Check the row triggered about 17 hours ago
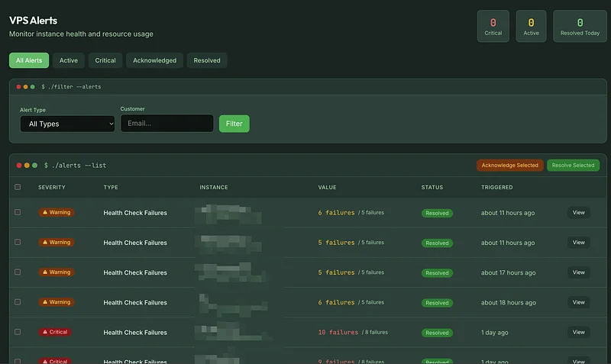Image resolution: width=611 pixels, height=364 pixels. point(18,272)
